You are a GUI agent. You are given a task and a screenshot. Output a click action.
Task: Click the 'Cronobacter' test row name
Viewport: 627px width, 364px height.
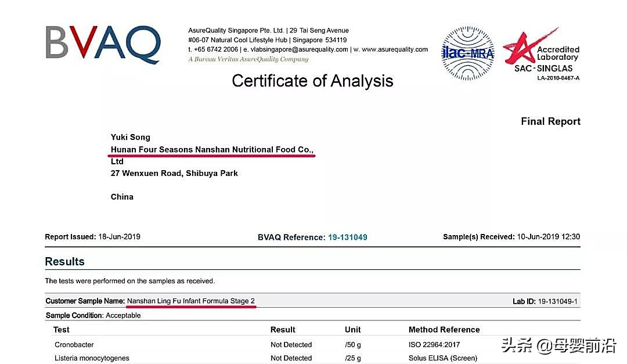coord(74,344)
